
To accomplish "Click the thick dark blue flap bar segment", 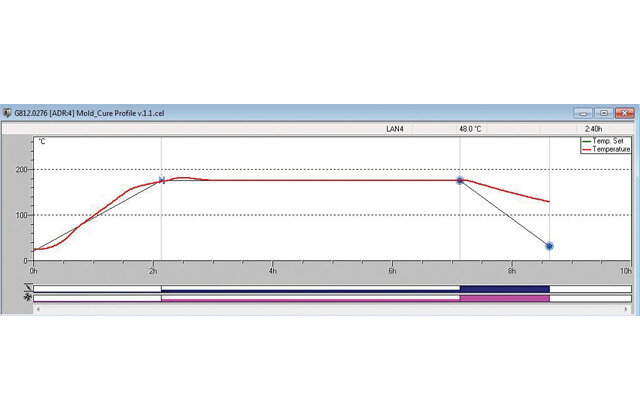I will [504, 289].
